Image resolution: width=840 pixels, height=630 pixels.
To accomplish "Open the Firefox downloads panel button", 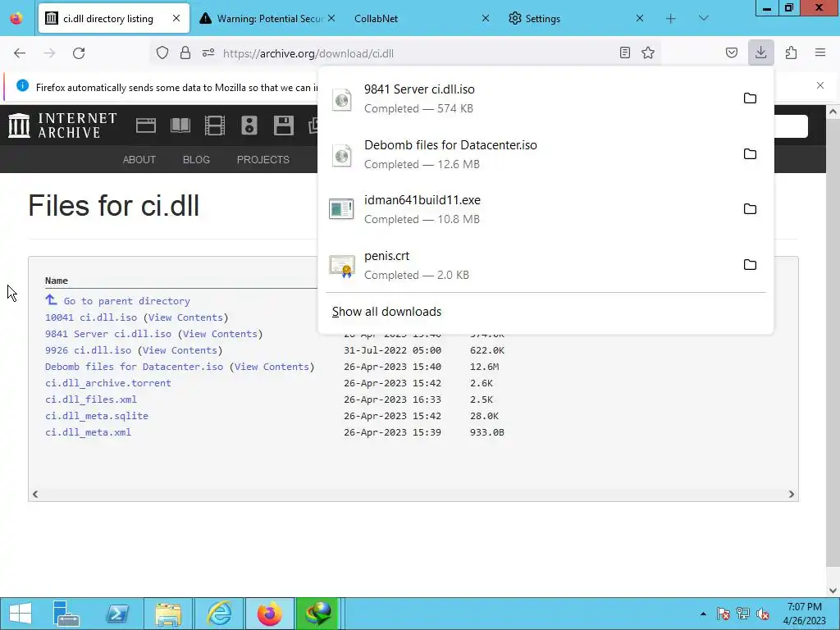I will pyautogui.click(x=760, y=52).
